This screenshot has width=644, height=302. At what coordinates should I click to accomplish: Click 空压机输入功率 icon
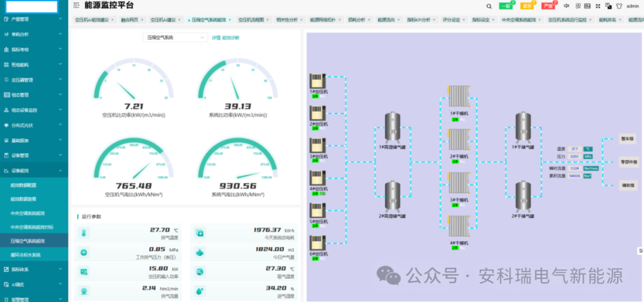83,272
